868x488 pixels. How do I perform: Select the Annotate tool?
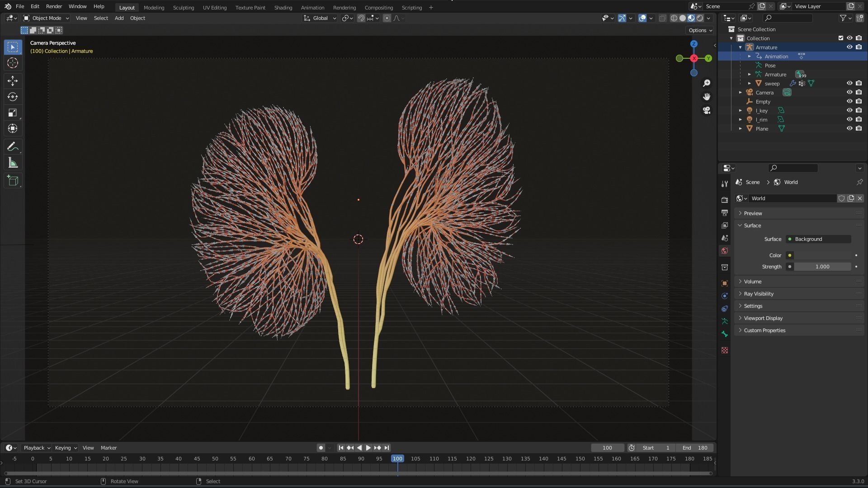pyautogui.click(x=13, y=147)
